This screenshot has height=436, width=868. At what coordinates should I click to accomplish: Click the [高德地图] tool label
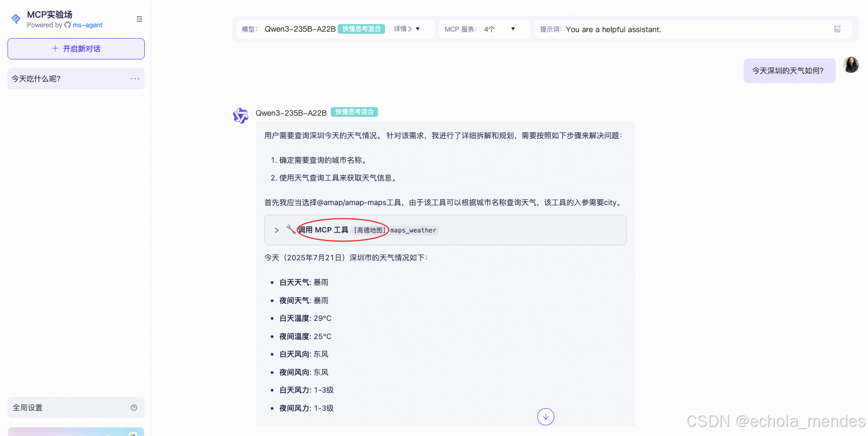tap(370, 230)
